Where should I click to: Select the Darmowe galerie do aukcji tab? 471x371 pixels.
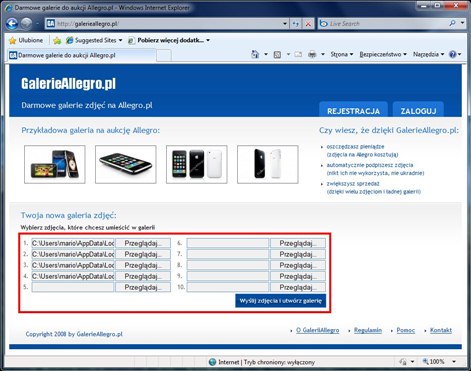pyautogui.click(x=81, y=55)
